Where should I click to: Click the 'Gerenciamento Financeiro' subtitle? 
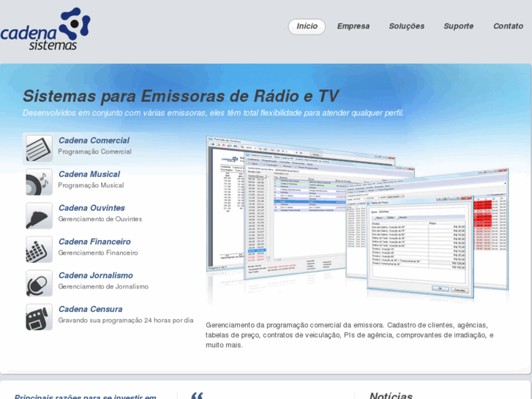pos(98,253)
